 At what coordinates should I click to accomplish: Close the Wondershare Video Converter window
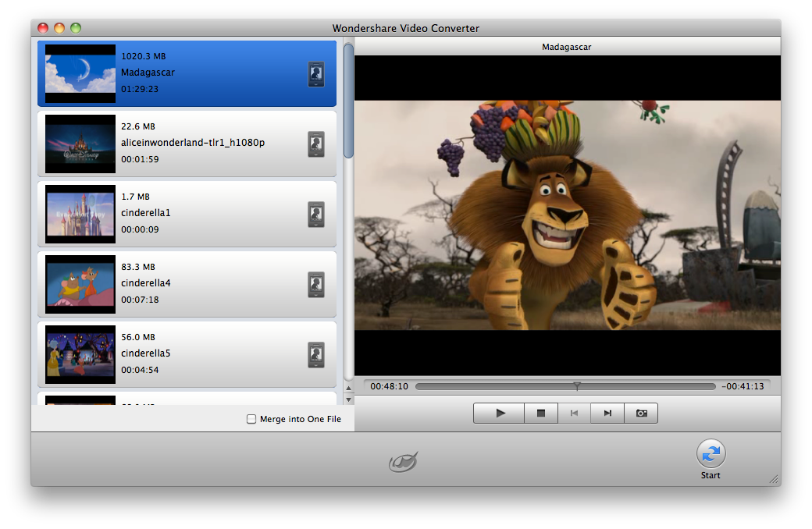click(x=43, y=28)
